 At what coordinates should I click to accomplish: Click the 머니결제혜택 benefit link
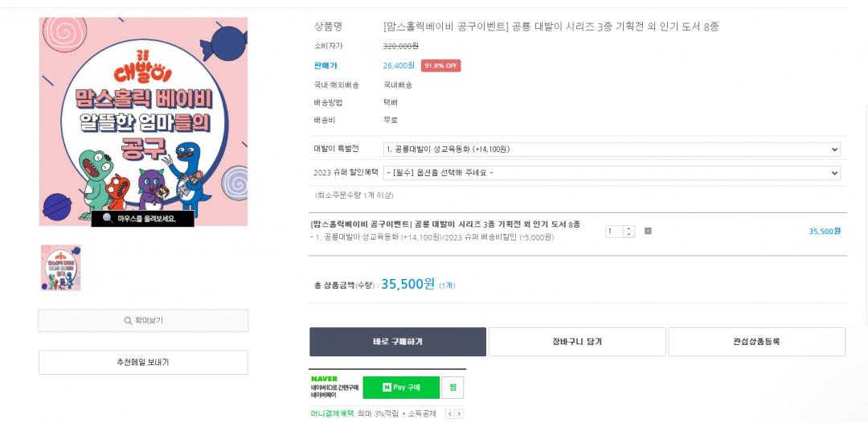331,413
